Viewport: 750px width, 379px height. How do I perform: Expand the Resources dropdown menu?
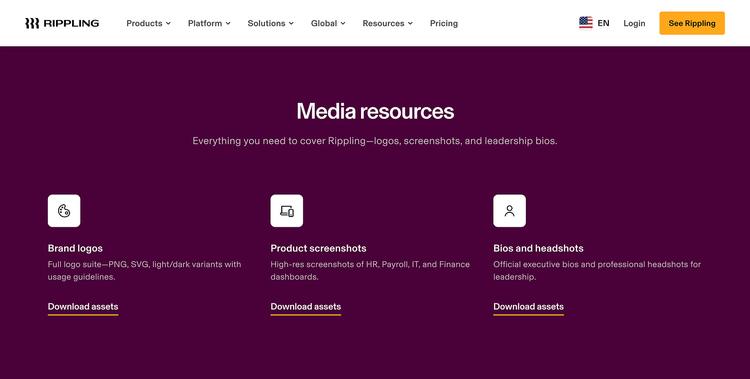(387, 23)
